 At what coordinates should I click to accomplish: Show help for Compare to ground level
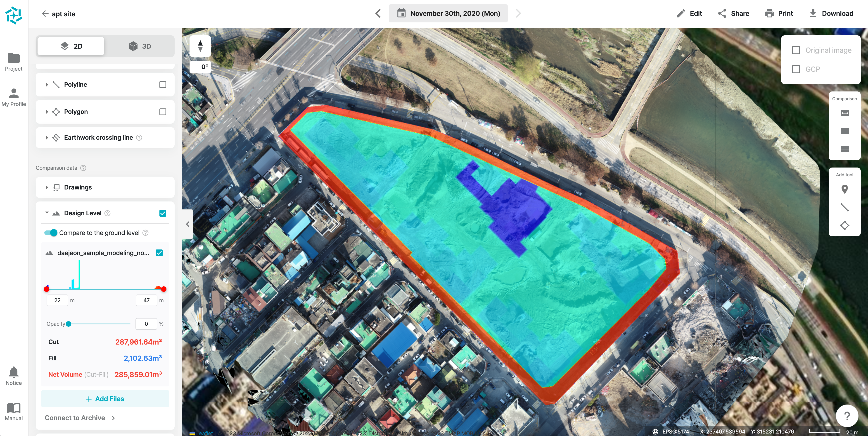[146, 233]
